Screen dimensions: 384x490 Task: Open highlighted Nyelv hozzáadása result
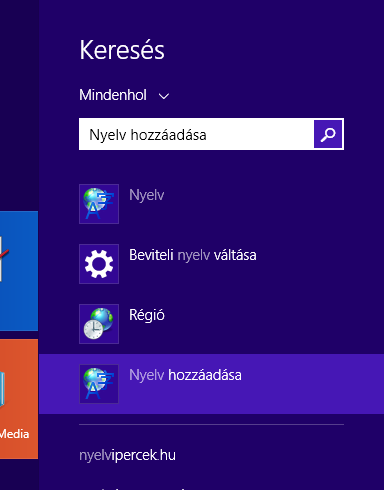point(211,384)
